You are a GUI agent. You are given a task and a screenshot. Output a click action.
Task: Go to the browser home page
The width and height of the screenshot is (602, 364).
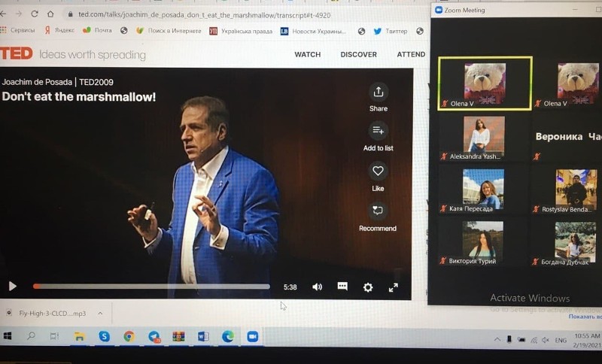pyautogui.click(x=50, y=14)
